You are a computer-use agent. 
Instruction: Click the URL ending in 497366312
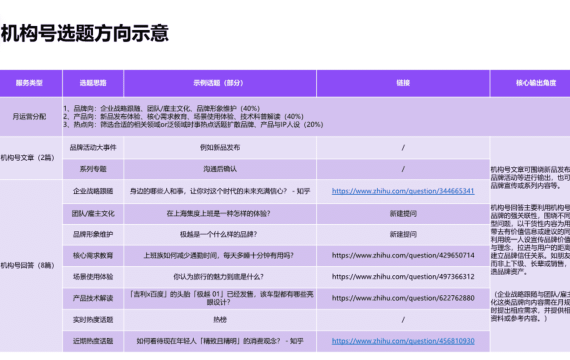(403, 276)
